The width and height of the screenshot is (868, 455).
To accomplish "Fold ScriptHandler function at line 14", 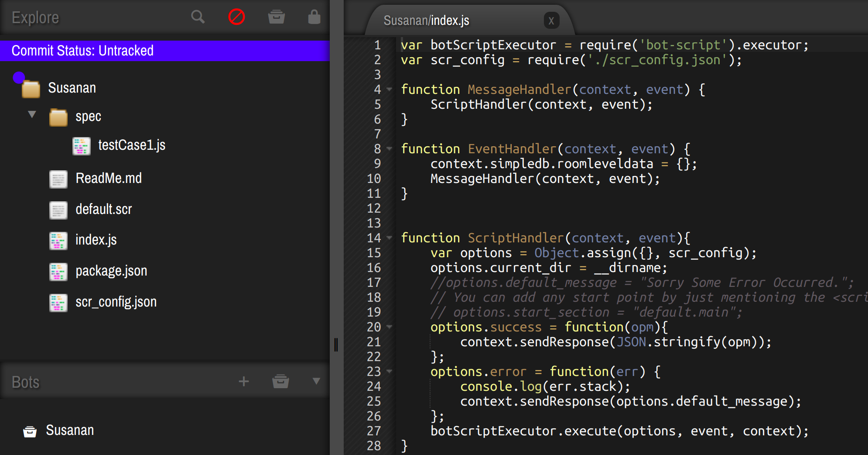I will [390, 238].
